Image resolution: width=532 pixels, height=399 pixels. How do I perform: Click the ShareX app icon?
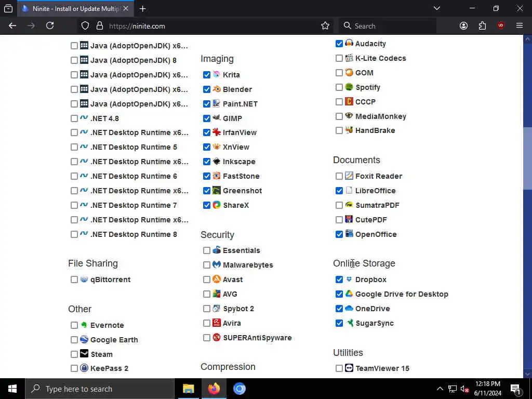217,205
